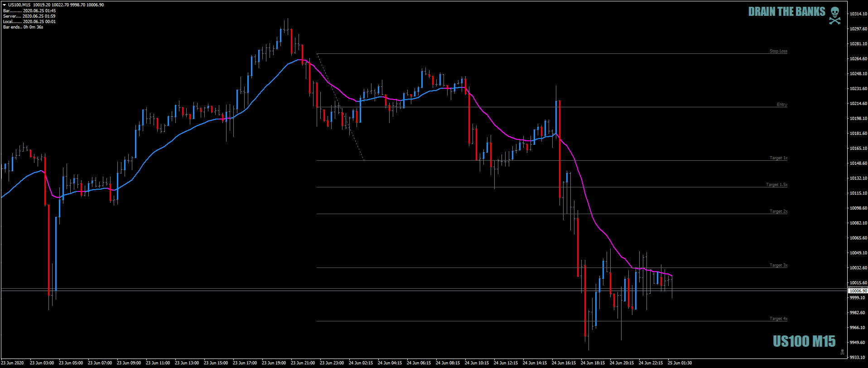This screenshot has height=368, width=868.
Task: Select the US100,M15 chart title text
Action: tap(19, 5)
